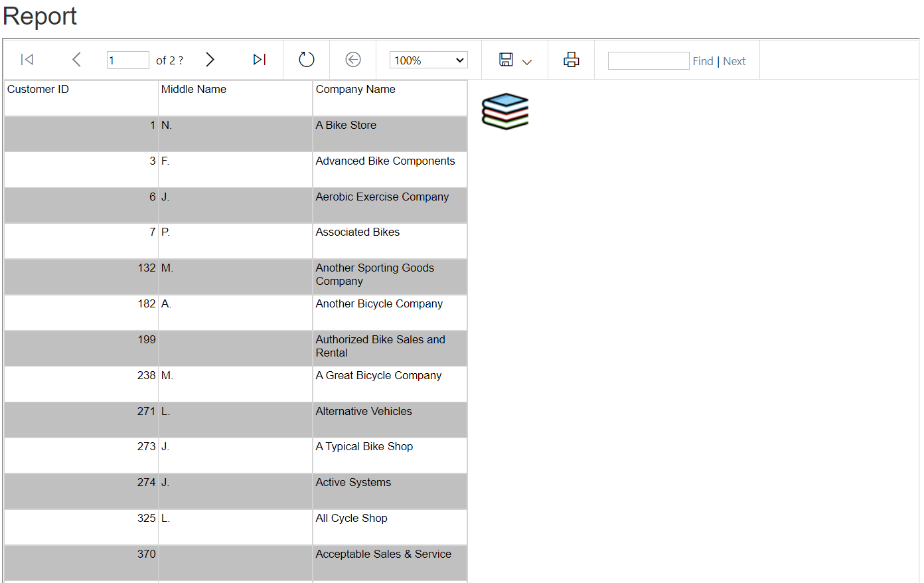Image resolution: width=924 pixels, height=583 pixels.
Task: Click the stacked books image
Action: (x=505, y=111)
